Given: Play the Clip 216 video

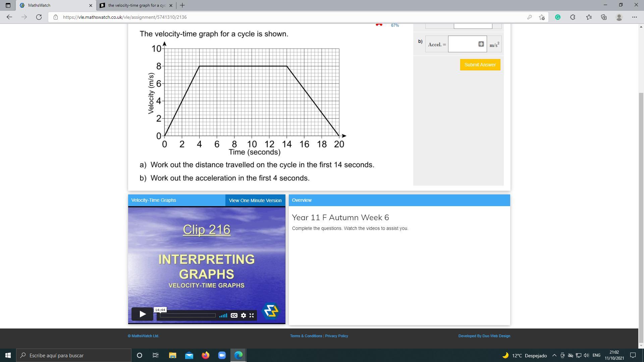Looking at the screenshot, I should point(142,314).
